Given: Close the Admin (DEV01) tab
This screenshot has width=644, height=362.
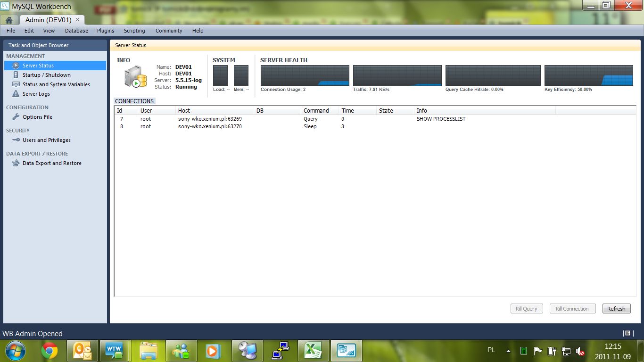Looking at the screenshot, I should pyautogui.click(x=78, y=20).
